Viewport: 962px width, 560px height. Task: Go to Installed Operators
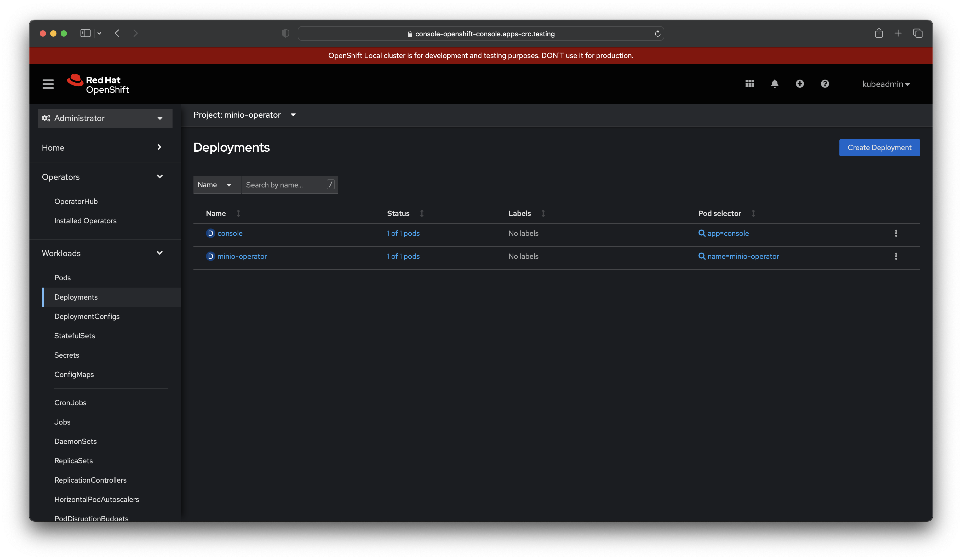click(x=85, y=221)
